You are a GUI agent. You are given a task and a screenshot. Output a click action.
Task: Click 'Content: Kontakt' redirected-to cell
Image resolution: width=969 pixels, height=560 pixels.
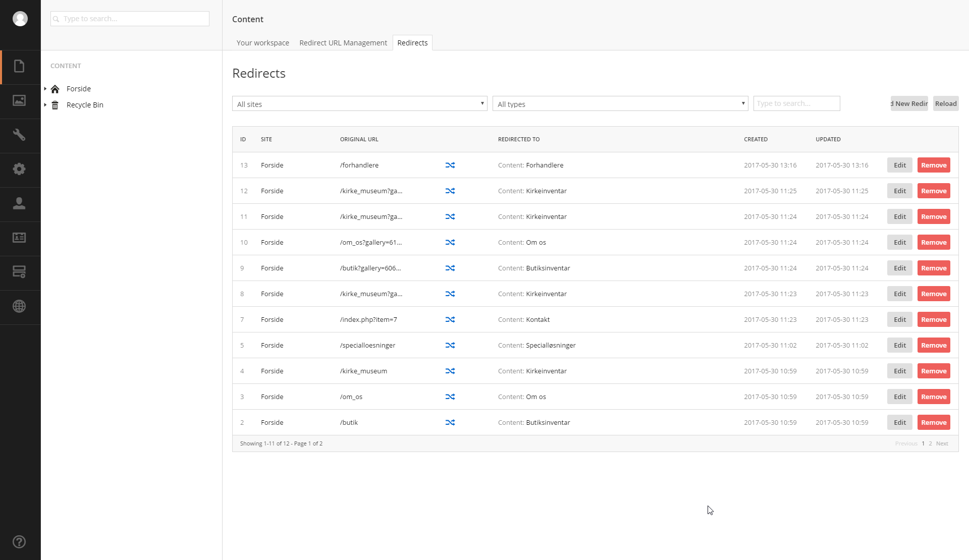pos(524,319)
